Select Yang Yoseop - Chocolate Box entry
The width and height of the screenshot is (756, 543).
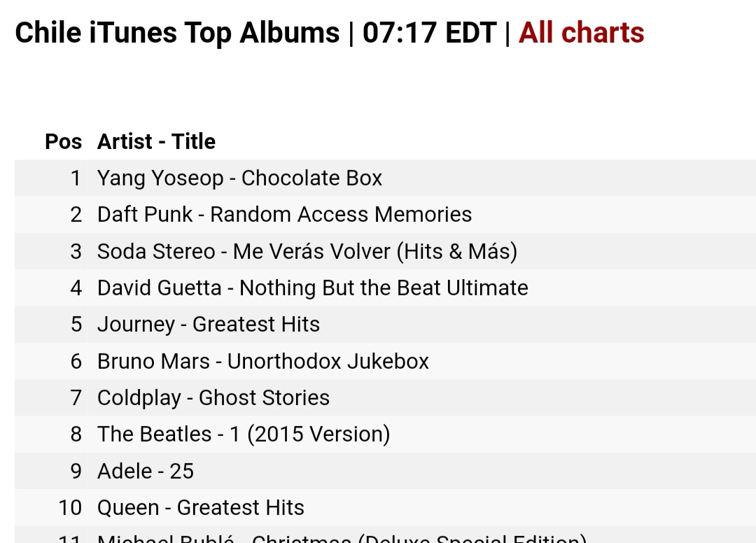click(x=239, y=178)
